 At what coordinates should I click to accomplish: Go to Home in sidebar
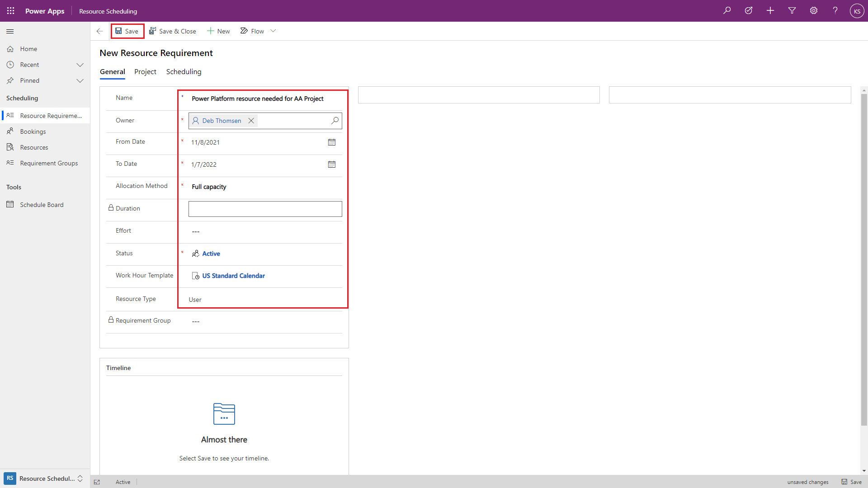[x=28, y=49]
